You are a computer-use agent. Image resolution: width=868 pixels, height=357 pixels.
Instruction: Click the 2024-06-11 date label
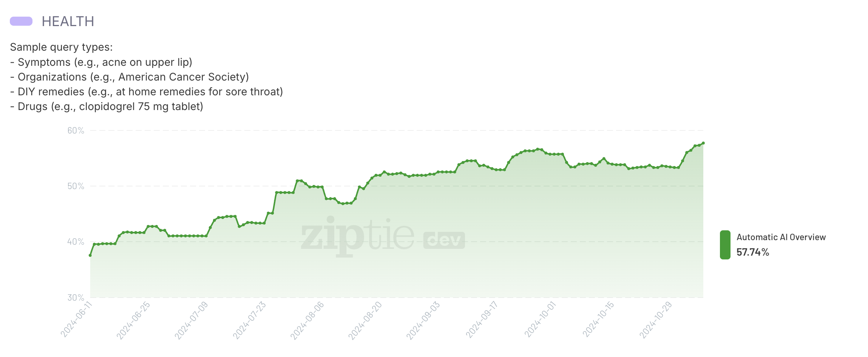click(x=77, y=319)
